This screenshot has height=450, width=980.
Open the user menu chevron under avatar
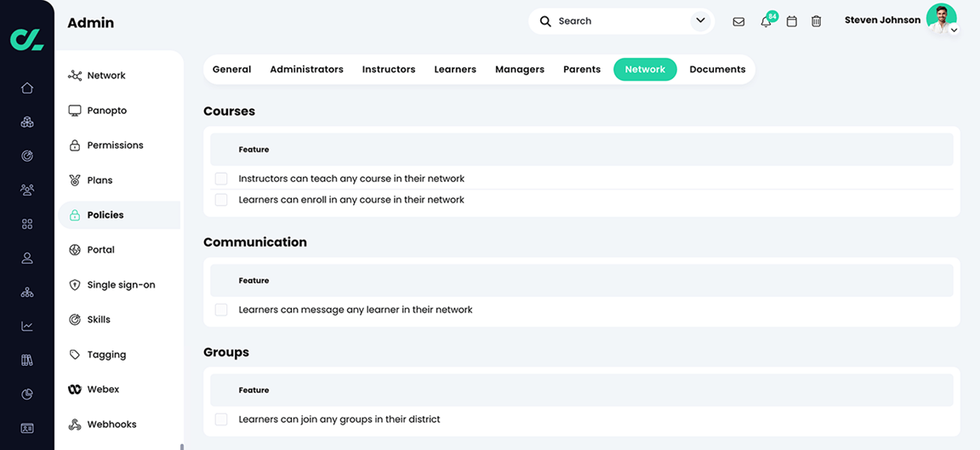pyautogui.click(x=954, y=30)
